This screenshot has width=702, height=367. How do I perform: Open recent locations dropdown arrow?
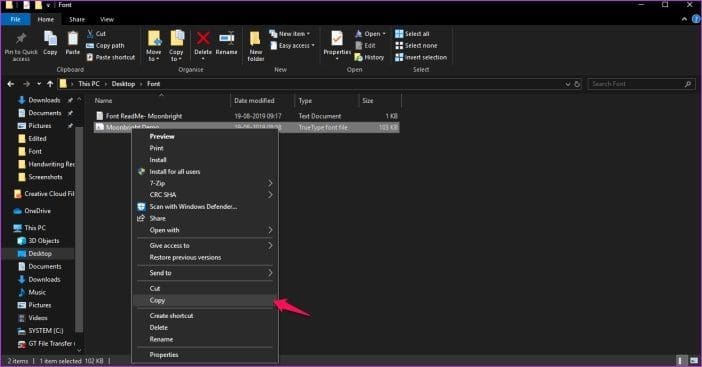[x=39, y=84]
